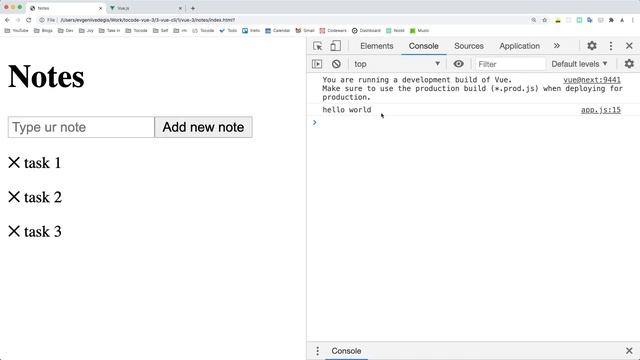Delete task 2 with its X icon

(x=14, y=197)
